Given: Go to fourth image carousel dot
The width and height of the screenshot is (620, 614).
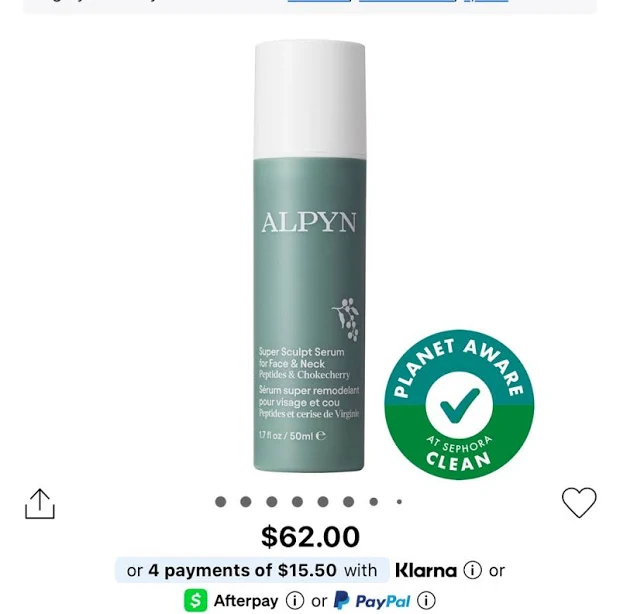Looking at the screenshot, I should click(297, 502).
